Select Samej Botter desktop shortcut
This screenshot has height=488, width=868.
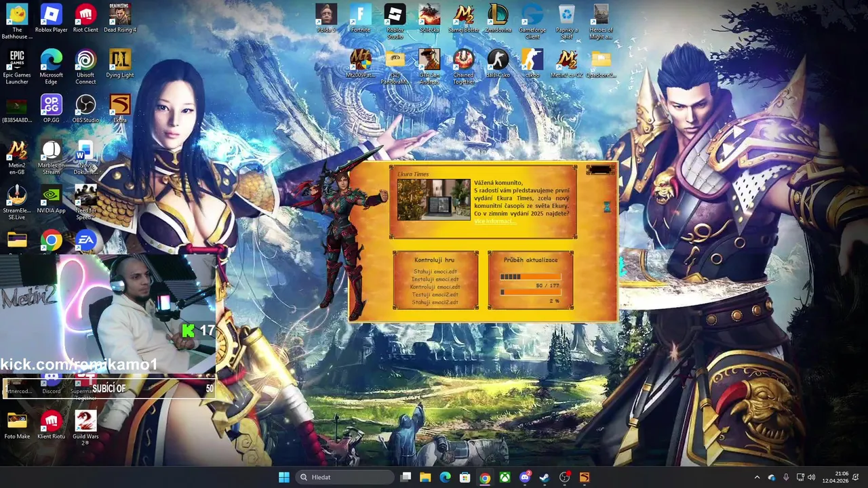[464, 18]
